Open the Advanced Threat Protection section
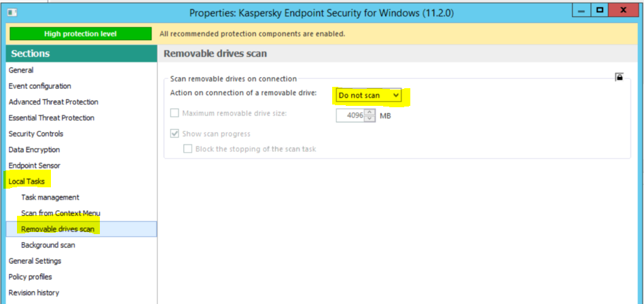The image size is (644, 304). pos(53,102)
